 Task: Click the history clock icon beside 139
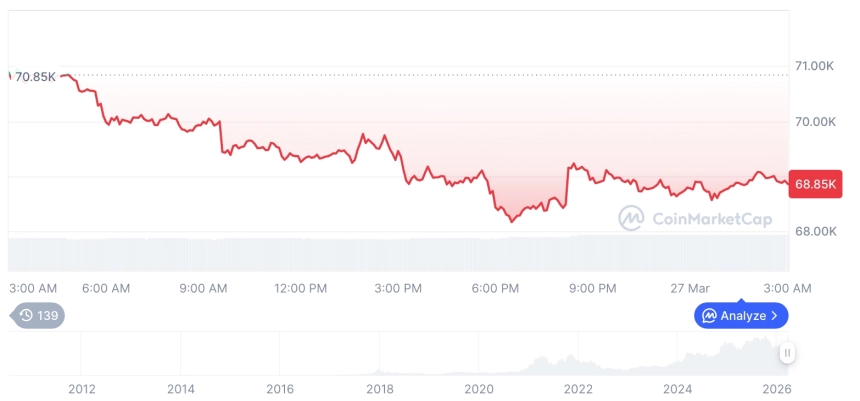tap(25, 315)
